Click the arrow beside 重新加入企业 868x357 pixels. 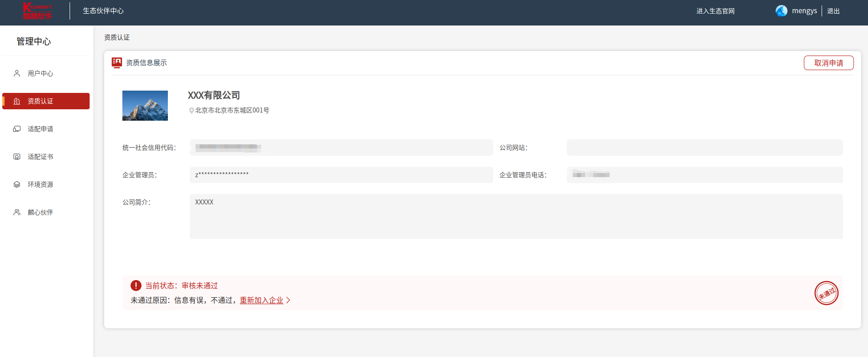tap(288, 300)
